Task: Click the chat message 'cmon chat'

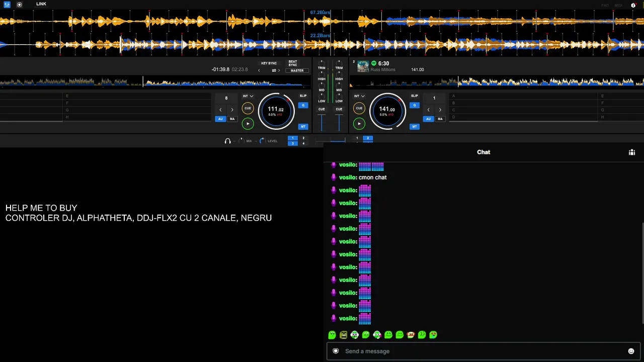Action: [x=373, y=177]
